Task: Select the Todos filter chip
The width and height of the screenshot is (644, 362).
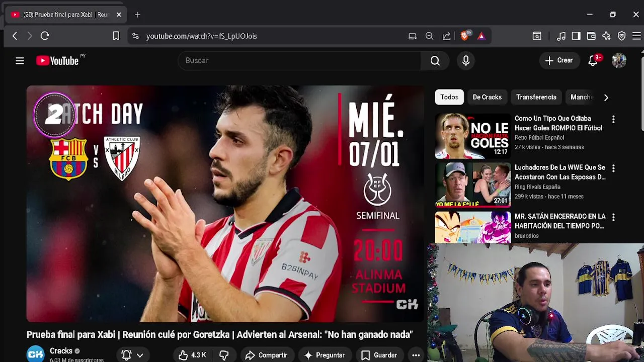Action: coord(449,97)
